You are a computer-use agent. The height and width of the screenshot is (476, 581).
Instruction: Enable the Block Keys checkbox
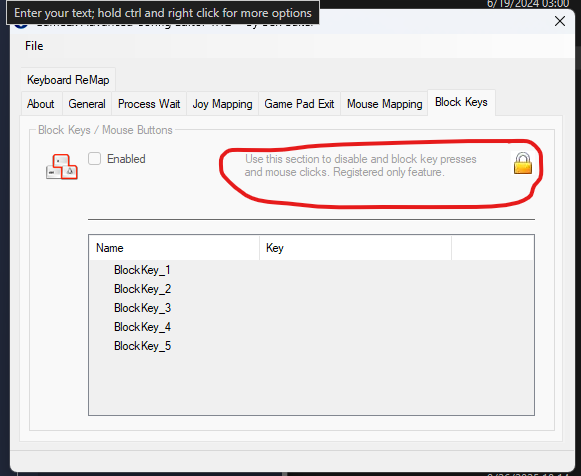tap(94, 159)
